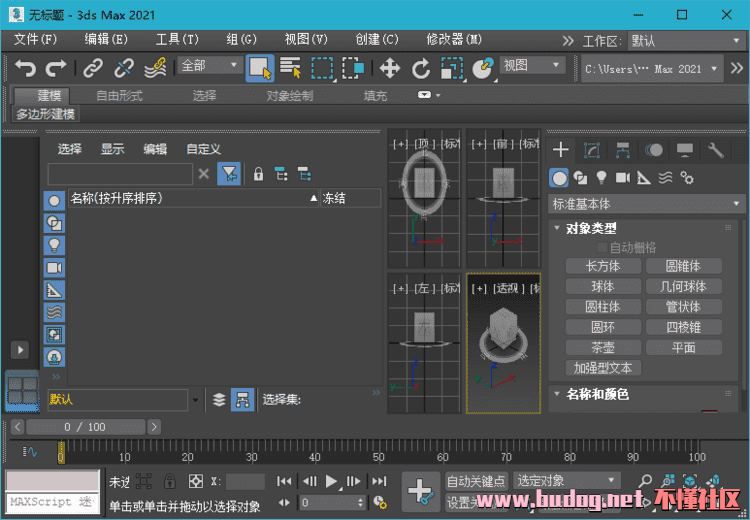
Task: Open the 选定对象 key filter dropdown
Action: (x=567, y=480)
